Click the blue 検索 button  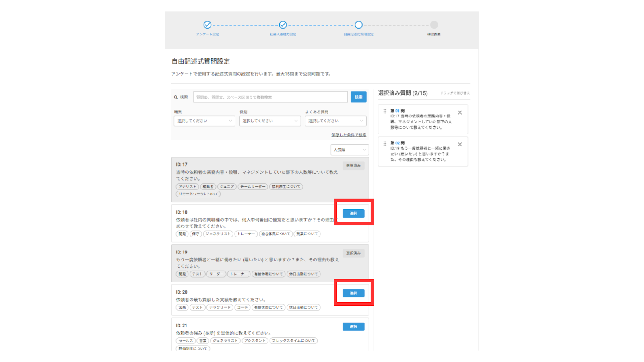tap(358, 97)
